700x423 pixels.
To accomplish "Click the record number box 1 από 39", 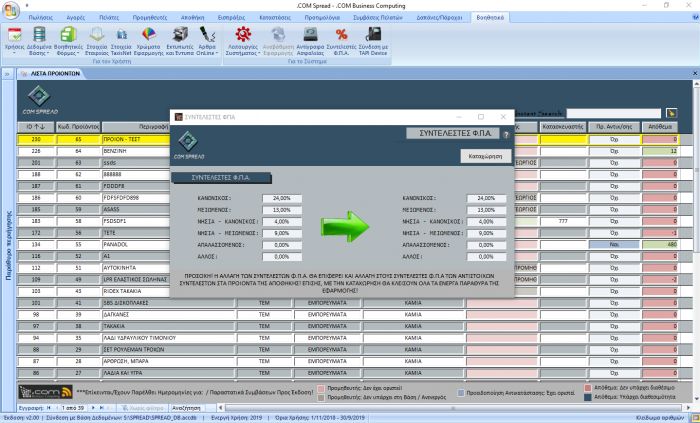I will pyautogui.click(x=73, y=408).
